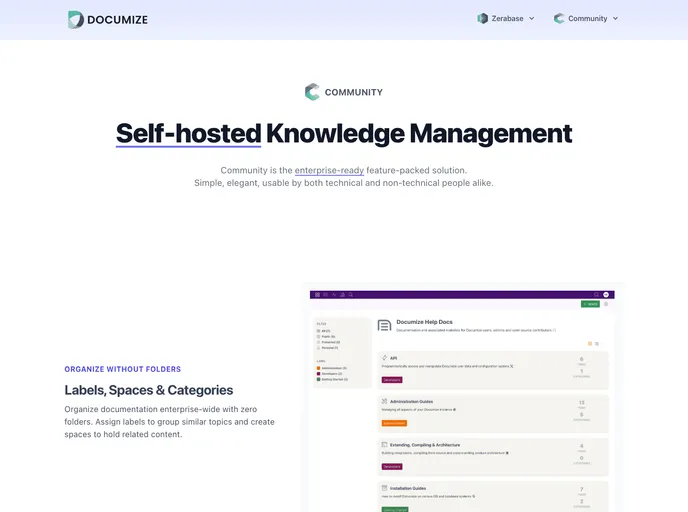This screenshot has height=512, width=688.
Task: Follow the 'enterprise-ready' underlined link
Action: pyautogui.click(x=329, y=170)
